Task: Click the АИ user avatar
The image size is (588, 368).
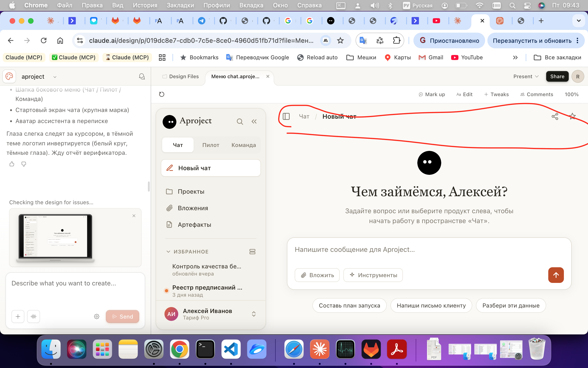Action: tap(171, 314)
